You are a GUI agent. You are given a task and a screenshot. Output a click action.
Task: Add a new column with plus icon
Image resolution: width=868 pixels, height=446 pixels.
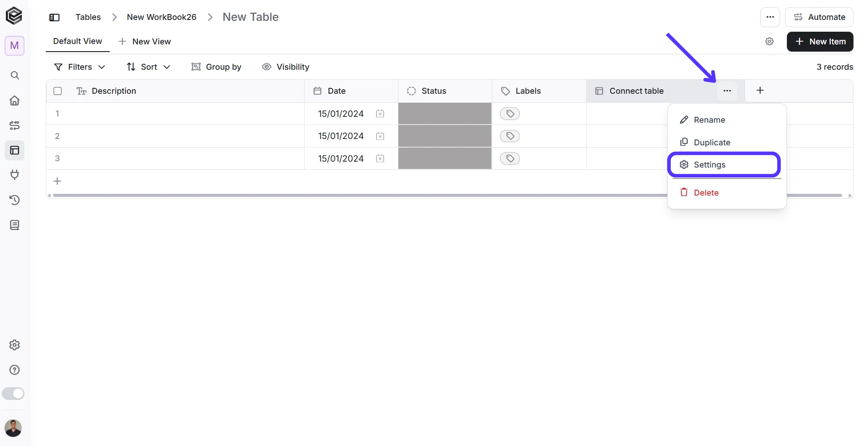point(760,91)
